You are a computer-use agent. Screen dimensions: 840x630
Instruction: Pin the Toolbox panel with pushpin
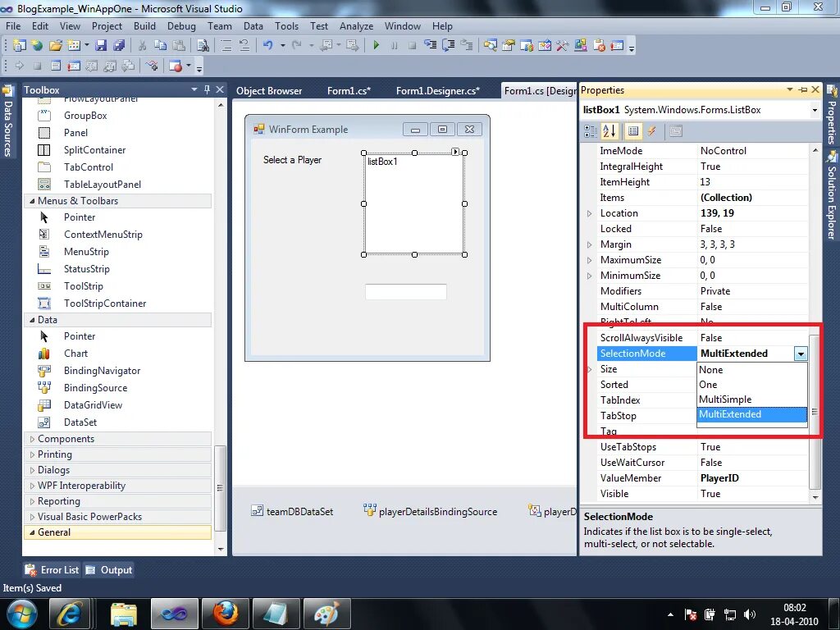pos(208,90)
